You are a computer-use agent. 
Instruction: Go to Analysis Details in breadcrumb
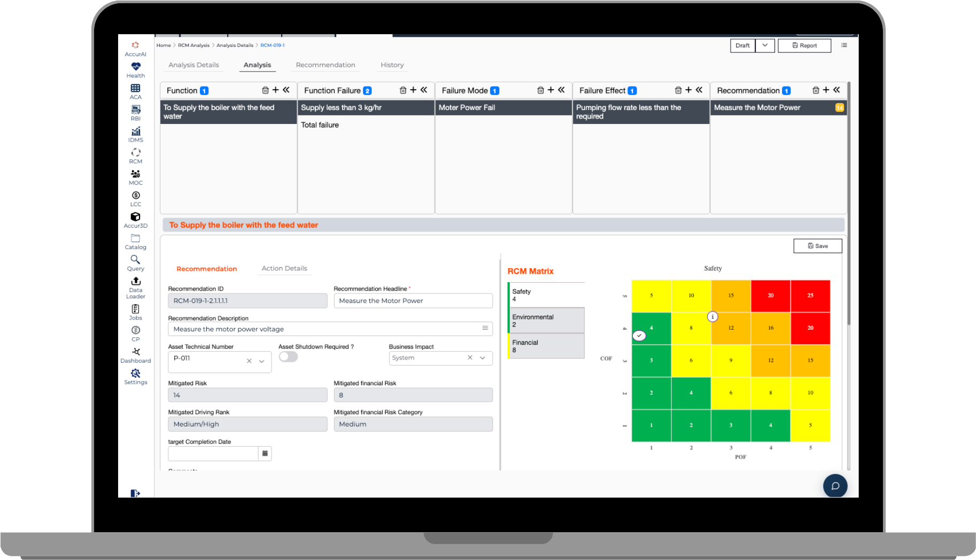[235, 45]
